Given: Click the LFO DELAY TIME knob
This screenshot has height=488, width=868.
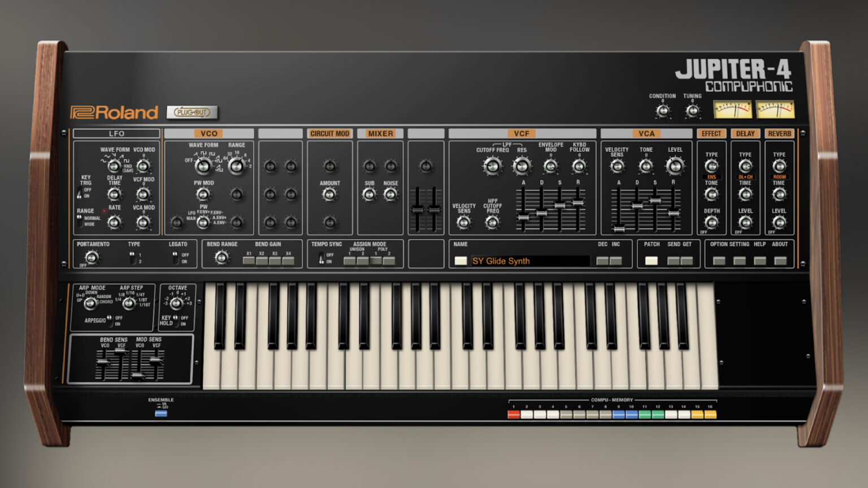Looking at the screenshot, I should point(114,194).
